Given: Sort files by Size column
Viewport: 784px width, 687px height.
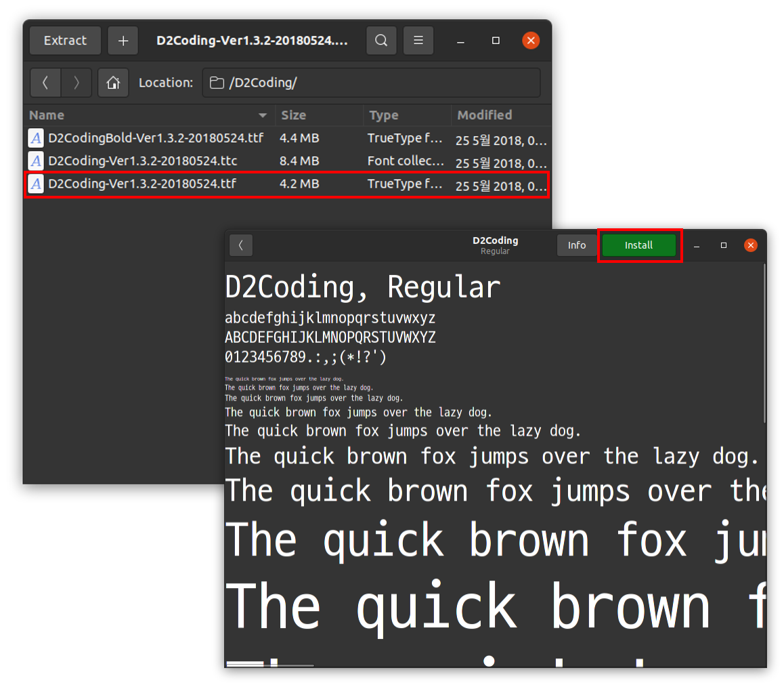Looking at the screenshot, I should (319, 116).
